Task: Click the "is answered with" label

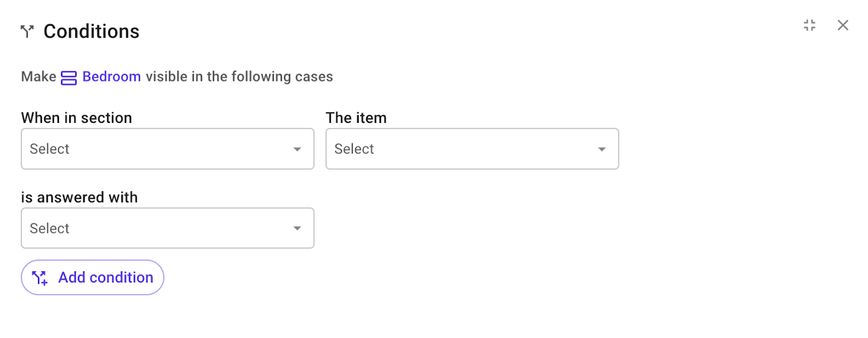Action: pyautogui.click(x=79, y=198)
